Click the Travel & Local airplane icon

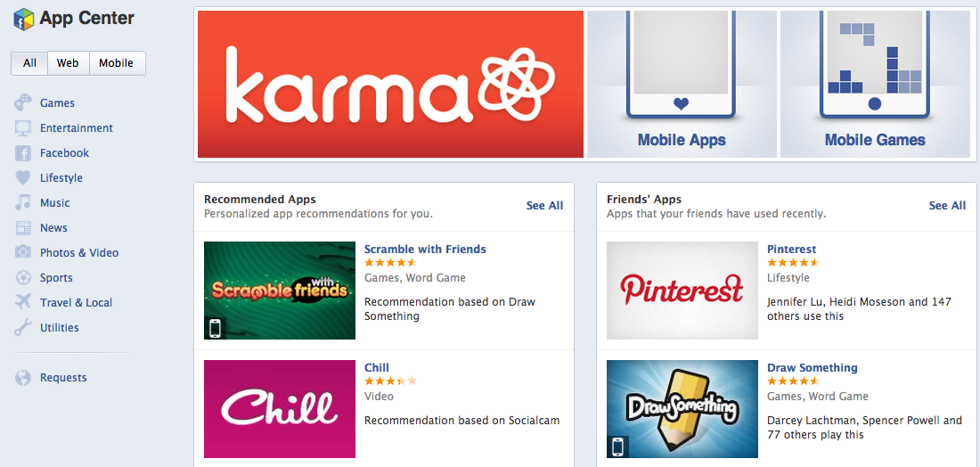click(23, 303)
